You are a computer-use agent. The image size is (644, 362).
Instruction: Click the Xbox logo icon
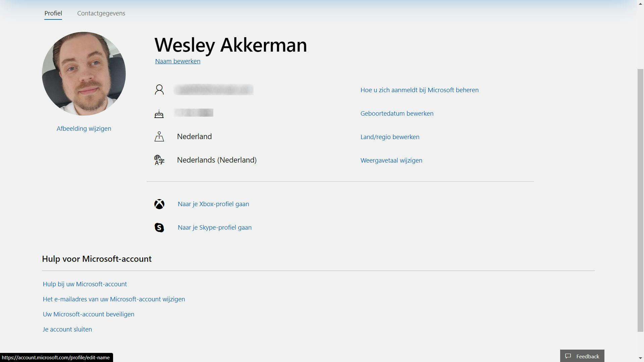(x=159, y=204)
